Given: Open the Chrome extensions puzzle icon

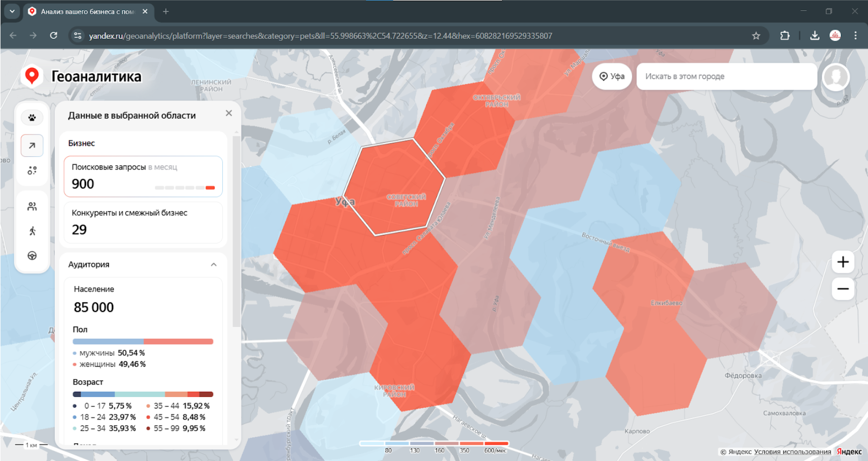Looking at the screenshot, I should click(x=785, y=35).
